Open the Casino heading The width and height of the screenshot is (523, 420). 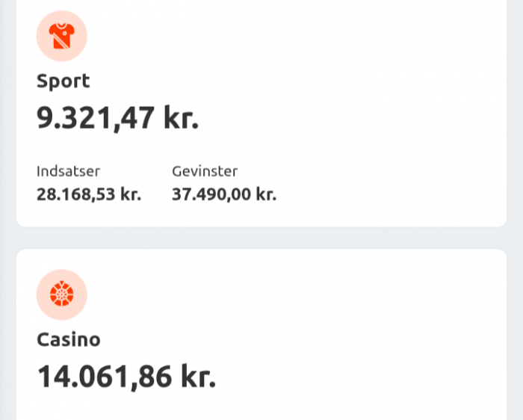click(69, 339)
